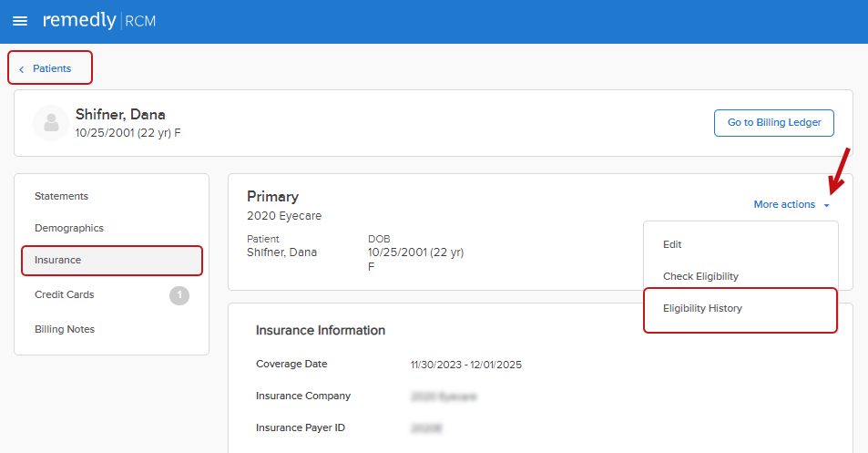Select Check Eligibility from the menu
This screenshot has height=453, width=868.
coord(700,276)
